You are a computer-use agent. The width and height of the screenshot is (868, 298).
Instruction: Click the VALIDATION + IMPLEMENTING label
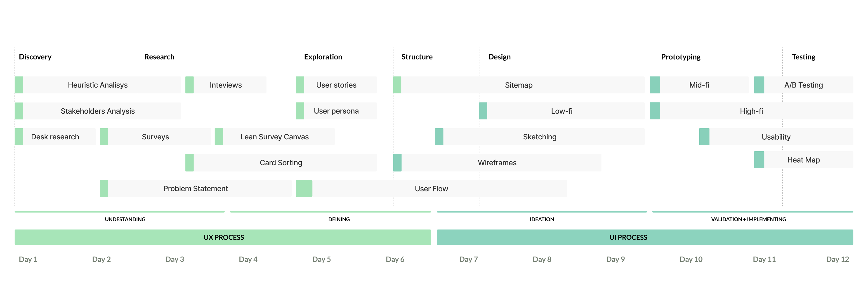[x=748, y=219]
